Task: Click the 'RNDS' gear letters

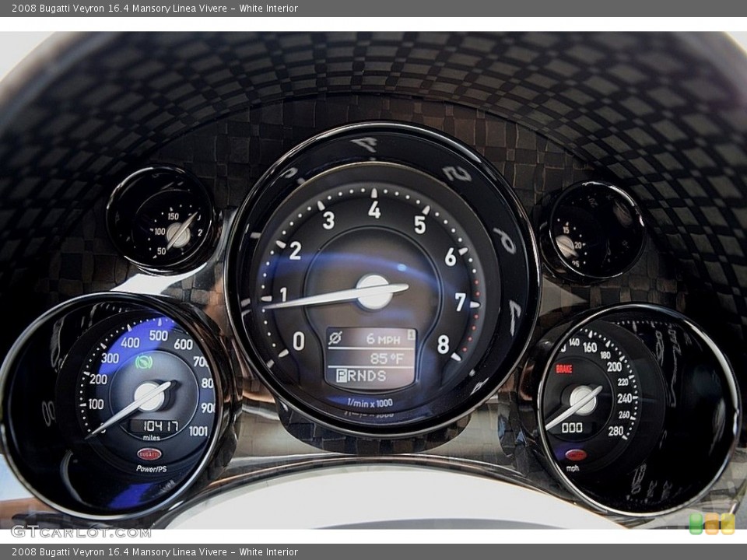Action: (366, 376)
